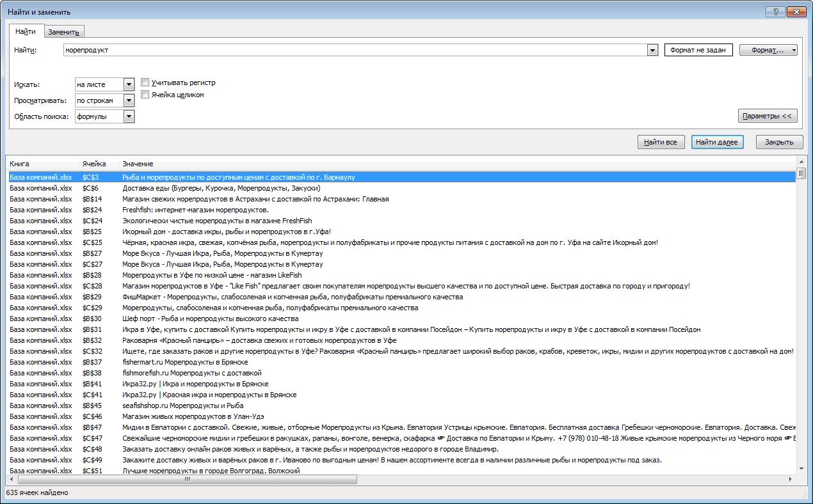Select result row for cell $C$49
Image resolution: width=813 pixels, height=504 pixels.
[x=401, y=460]
